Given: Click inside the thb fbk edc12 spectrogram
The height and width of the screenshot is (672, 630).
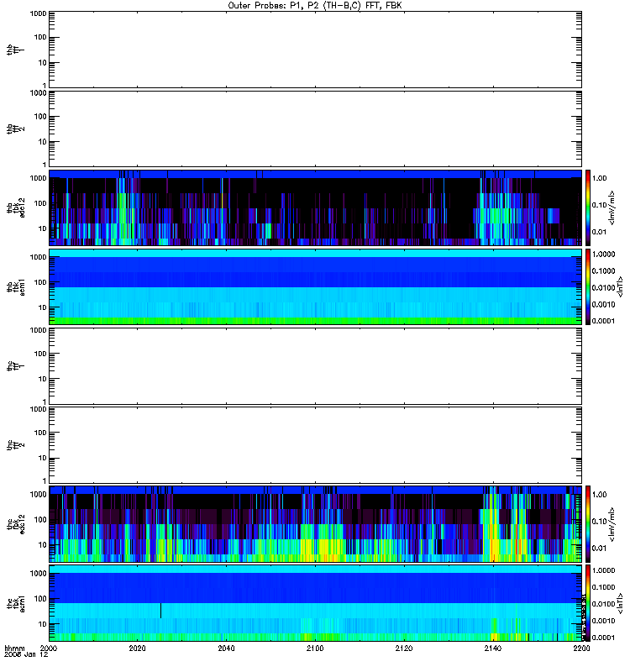Looking at the screenshot, I should pos(315,207).
